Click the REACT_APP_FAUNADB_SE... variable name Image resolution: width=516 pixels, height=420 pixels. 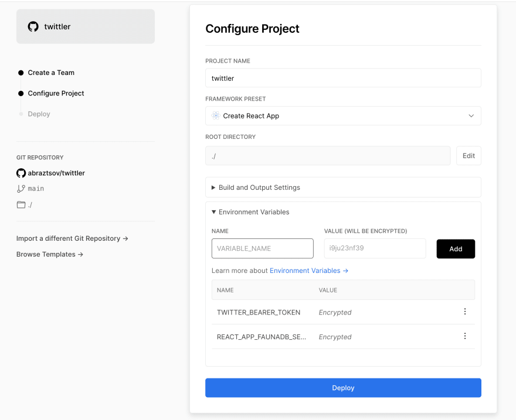(x=262, y=337)
